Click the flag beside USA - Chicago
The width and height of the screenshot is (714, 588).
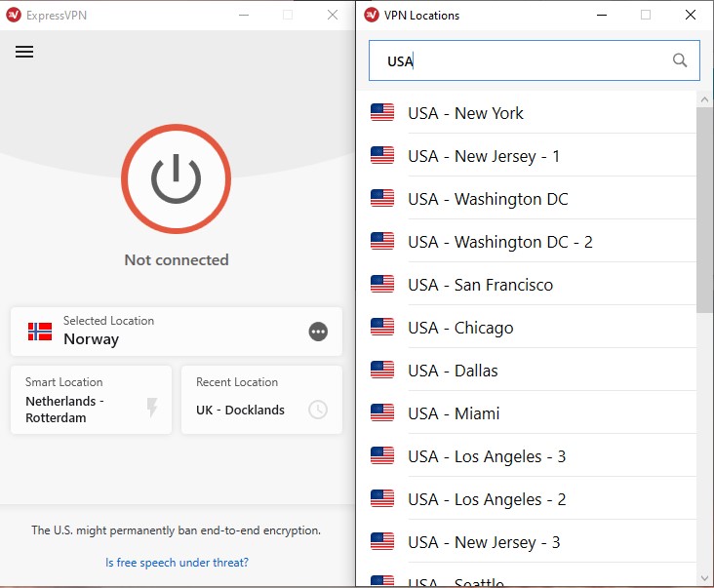382,327
